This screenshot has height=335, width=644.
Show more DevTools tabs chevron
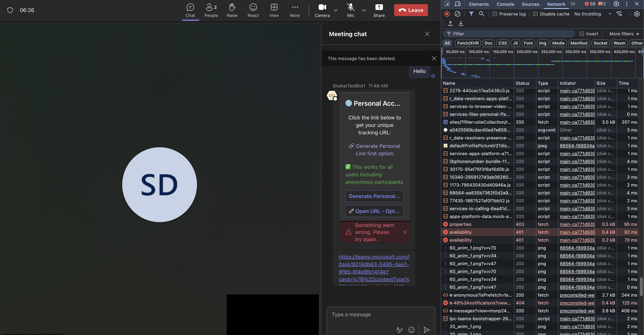(x=573, y=4)
